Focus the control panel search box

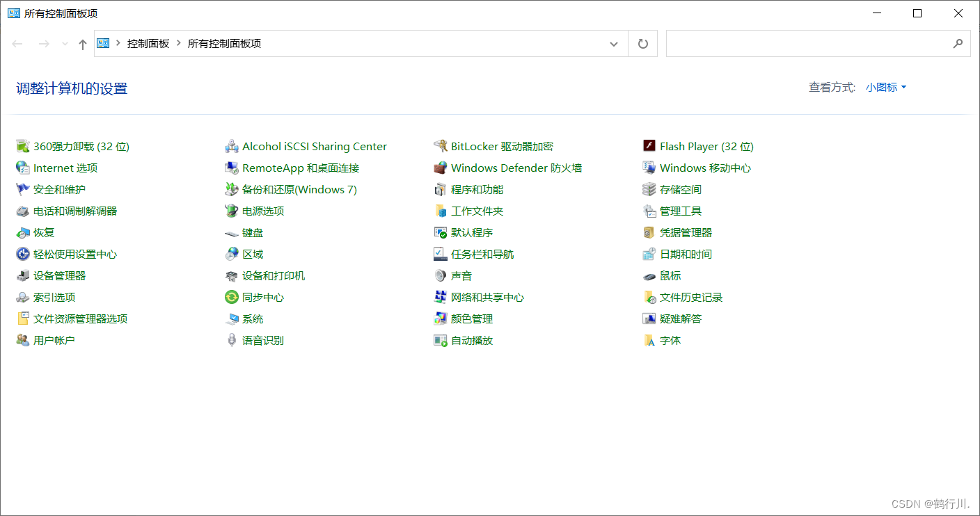pyautogui.click(x=819, y=44)
